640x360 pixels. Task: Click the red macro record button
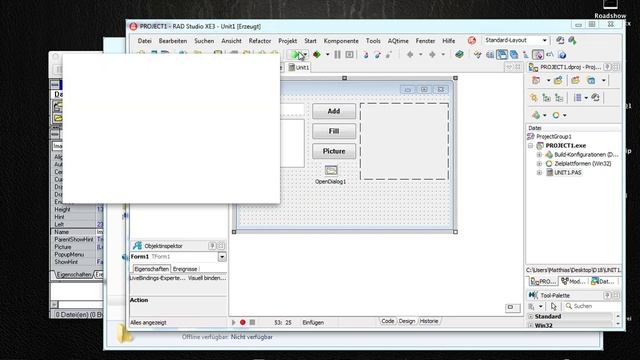[242, 322]
